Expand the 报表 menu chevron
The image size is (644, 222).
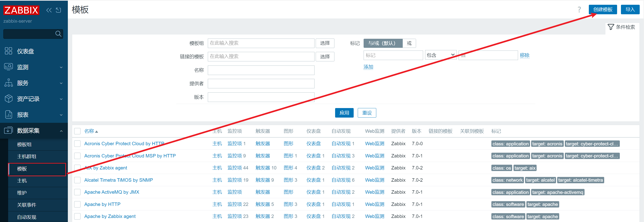pyautogui.click(x=61, y=115)
